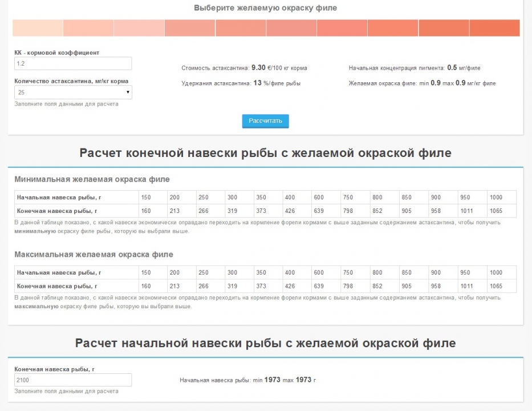Click the 1000 cell in the Минимальная table

[x=501, y=198]
